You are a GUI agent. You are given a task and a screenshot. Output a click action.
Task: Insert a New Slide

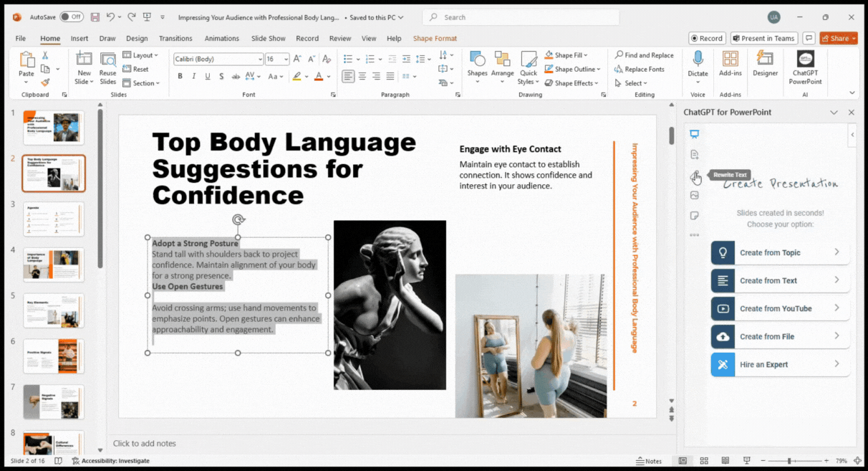coord(84,68)
